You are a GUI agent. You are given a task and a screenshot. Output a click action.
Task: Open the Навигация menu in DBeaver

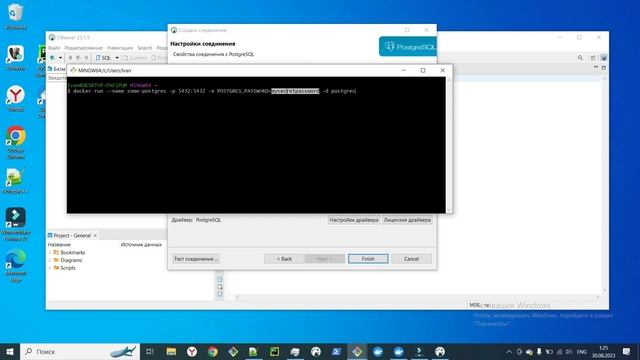click(120, 48)
